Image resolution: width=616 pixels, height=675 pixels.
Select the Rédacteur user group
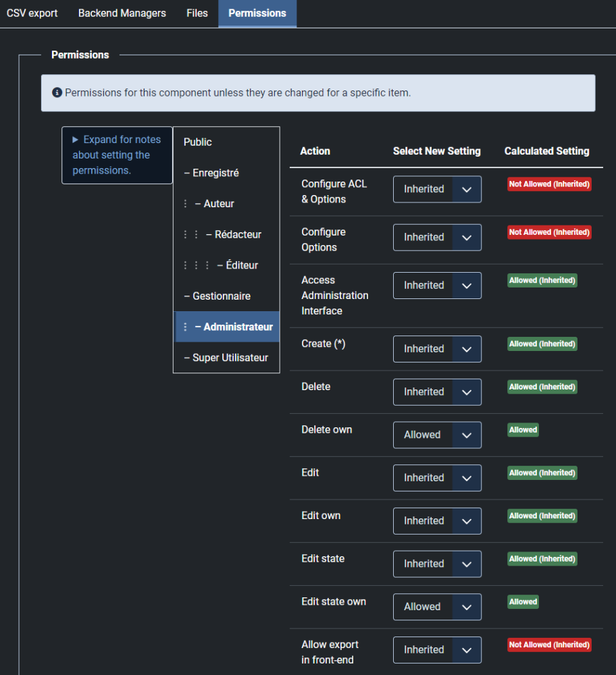click(238, 234)
